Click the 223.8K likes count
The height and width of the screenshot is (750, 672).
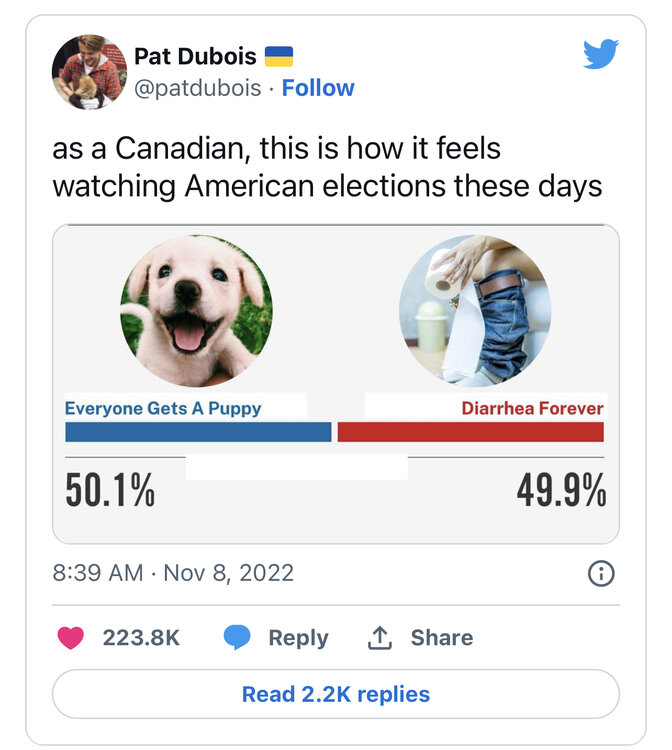[141, 638]
